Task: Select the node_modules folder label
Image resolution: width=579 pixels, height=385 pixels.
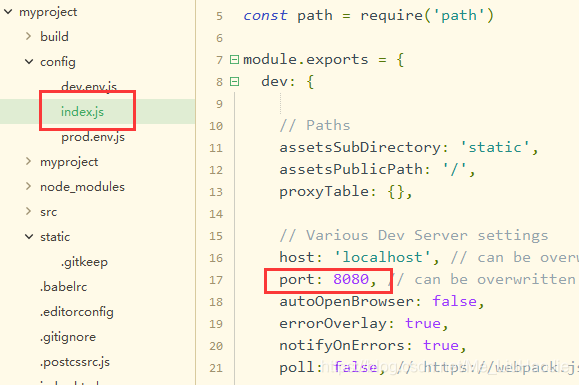Action: (x=82, y=187)
